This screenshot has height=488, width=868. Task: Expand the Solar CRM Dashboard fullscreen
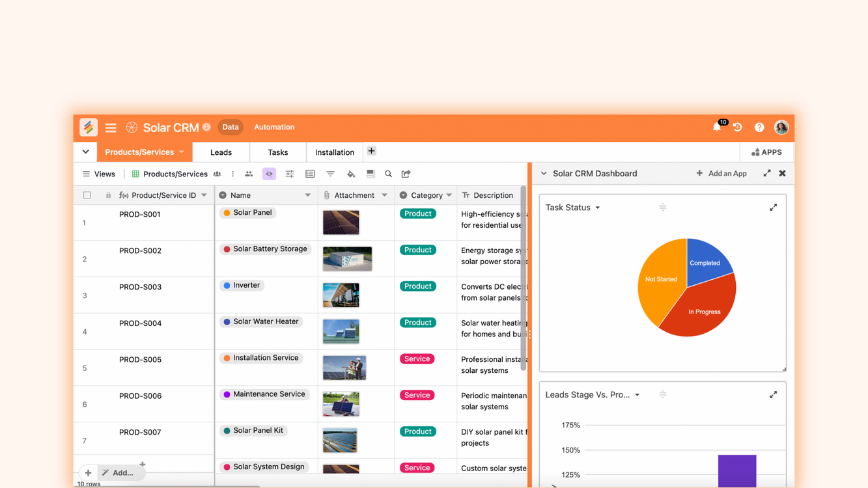(767, 173)
